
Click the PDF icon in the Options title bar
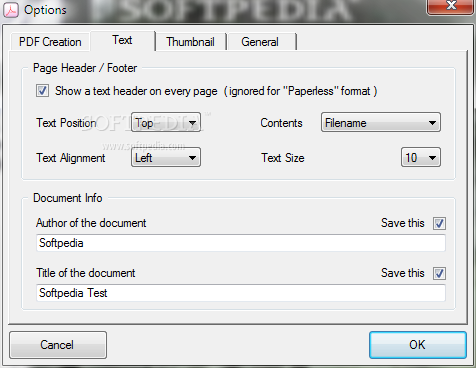[11, 11]
